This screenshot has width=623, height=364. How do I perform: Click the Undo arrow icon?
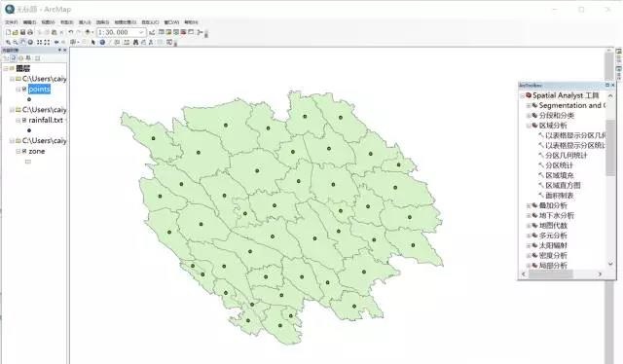pos(71,32)
